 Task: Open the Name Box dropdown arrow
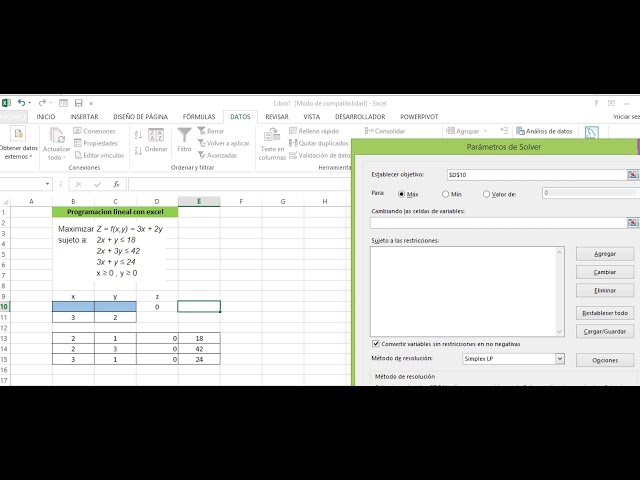click(x=47, y=184)
